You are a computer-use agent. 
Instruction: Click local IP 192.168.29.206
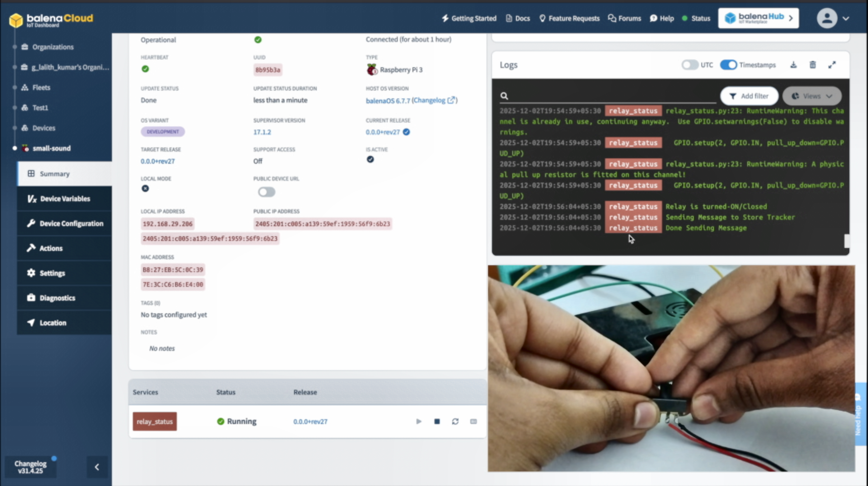[168, 224]
